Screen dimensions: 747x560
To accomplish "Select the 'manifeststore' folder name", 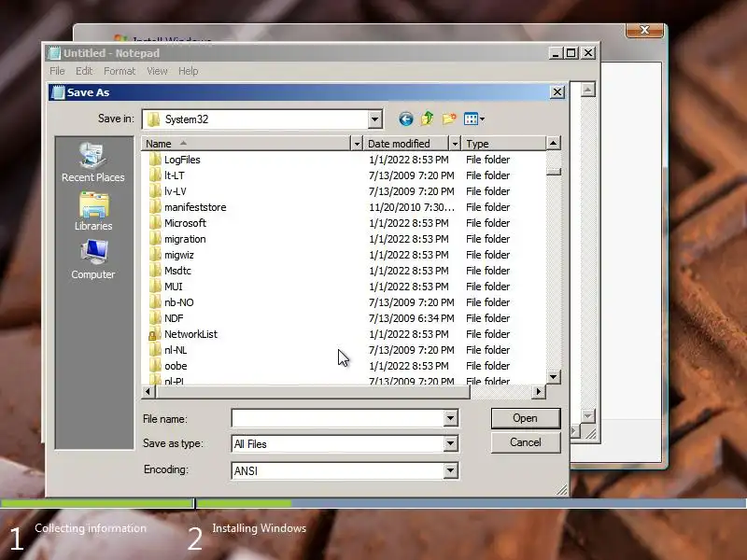I will (195, 207).
